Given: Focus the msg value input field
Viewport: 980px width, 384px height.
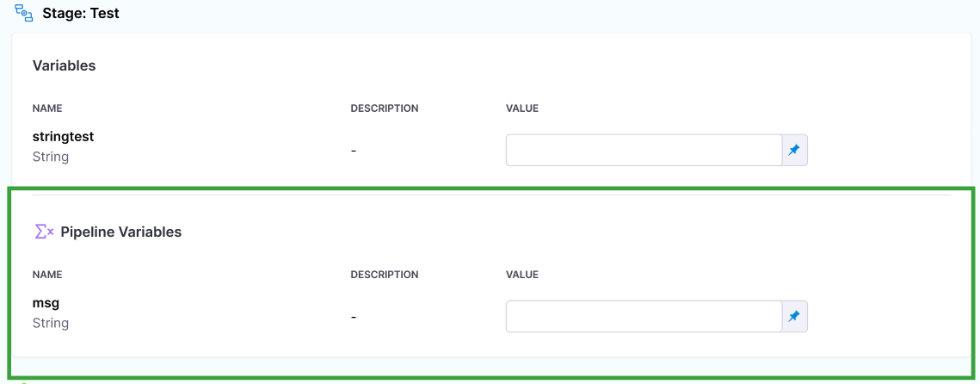Looking at the screenshot, I should pyautogui.click(x=643, y=317).
